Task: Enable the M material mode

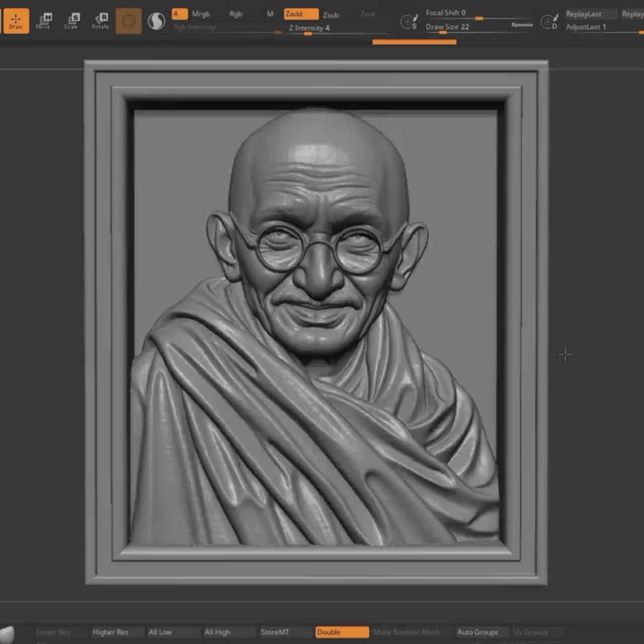Action: (x=270, y=14)
